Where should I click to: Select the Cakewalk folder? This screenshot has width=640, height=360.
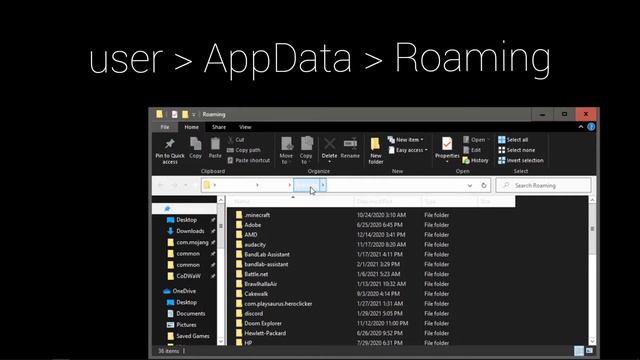(252, 293)
